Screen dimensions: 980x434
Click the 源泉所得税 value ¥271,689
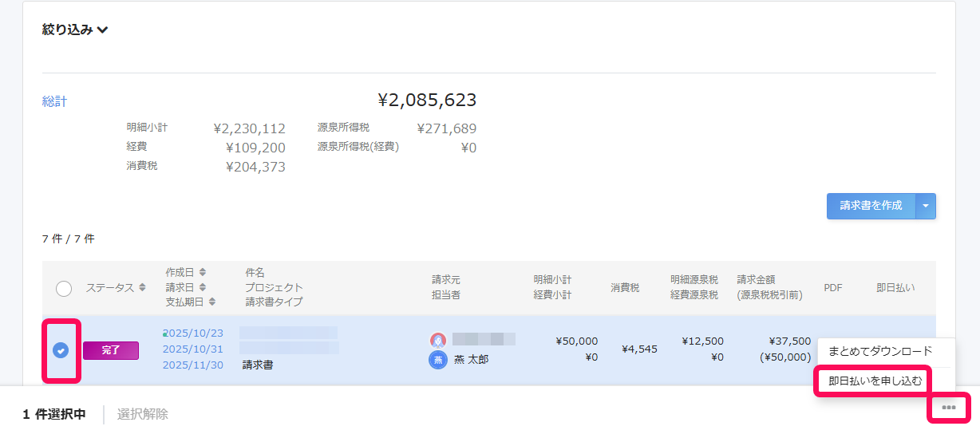point(447,128)
